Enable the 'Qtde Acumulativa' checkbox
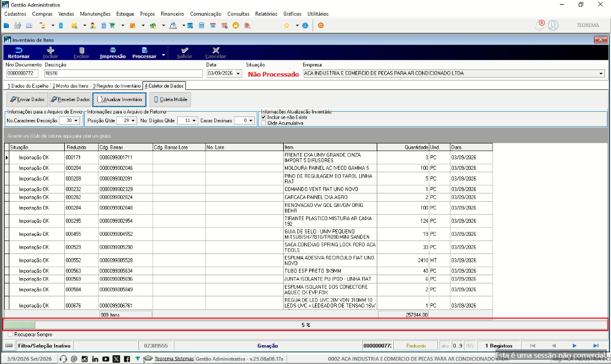Image resolution: width=611 pixels, height=364 pixels. tap(264, 123)
